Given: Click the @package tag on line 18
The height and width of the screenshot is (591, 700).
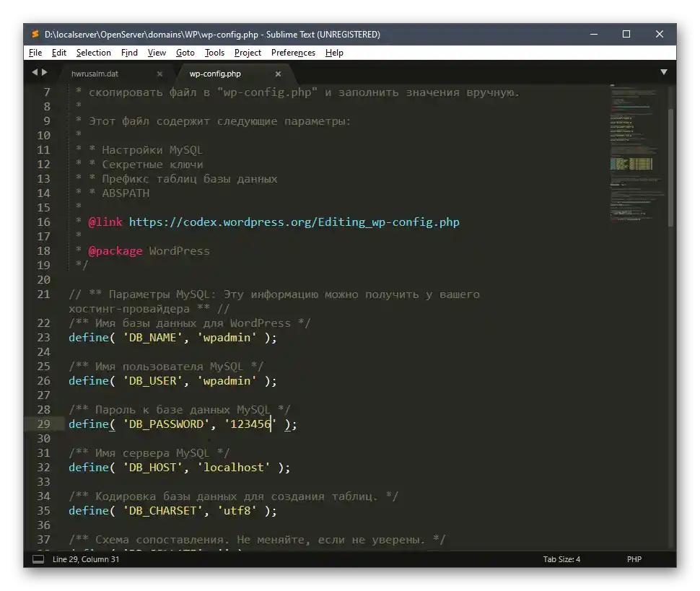Looking at the screenshot, I should tap(115, 251).
